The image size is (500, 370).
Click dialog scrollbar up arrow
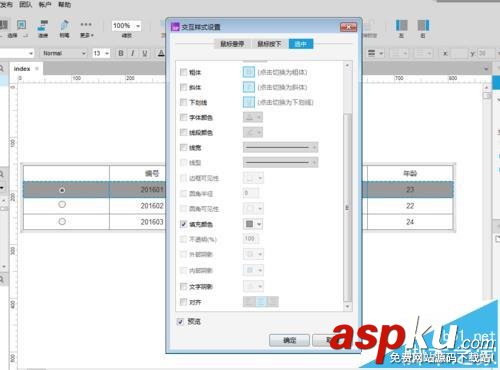point(347,66)
